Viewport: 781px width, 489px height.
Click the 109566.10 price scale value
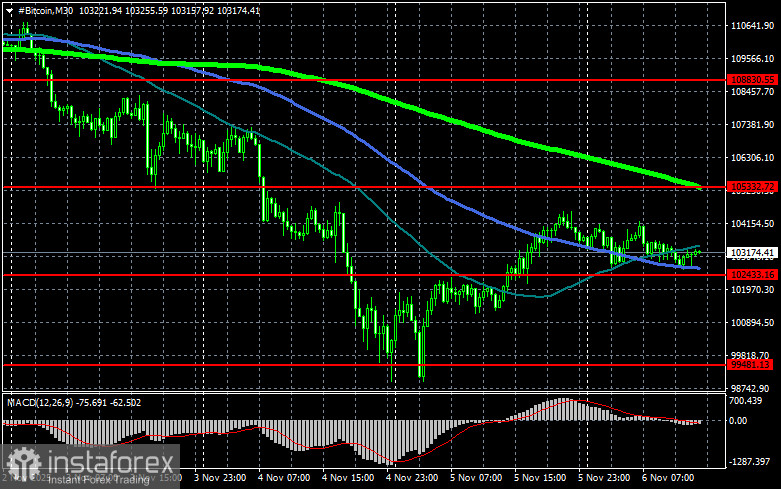(752, 59)
